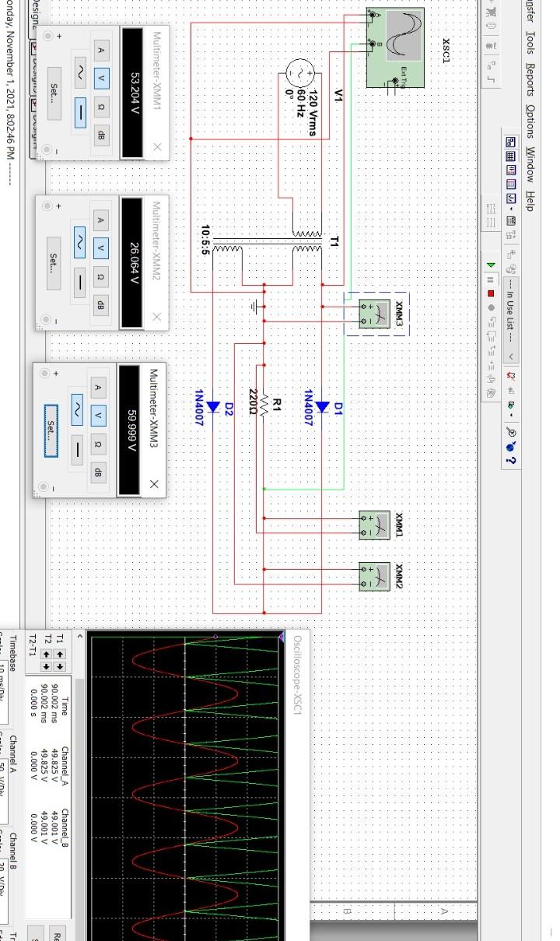The width and height of the screenshot is (560, 941).
Task: Select Ω (ohmmeter) in Multimeter-XMM3
Action: pyautogui.click(x=98, y=444)
